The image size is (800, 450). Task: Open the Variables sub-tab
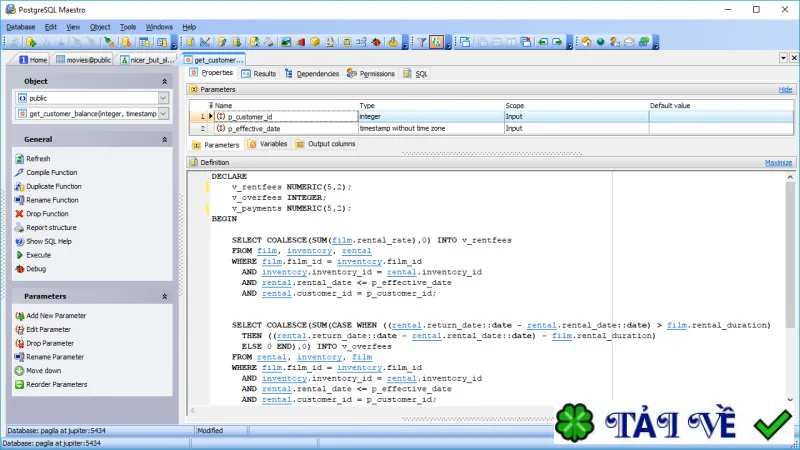pyautogui.click(x=268, y=144)
